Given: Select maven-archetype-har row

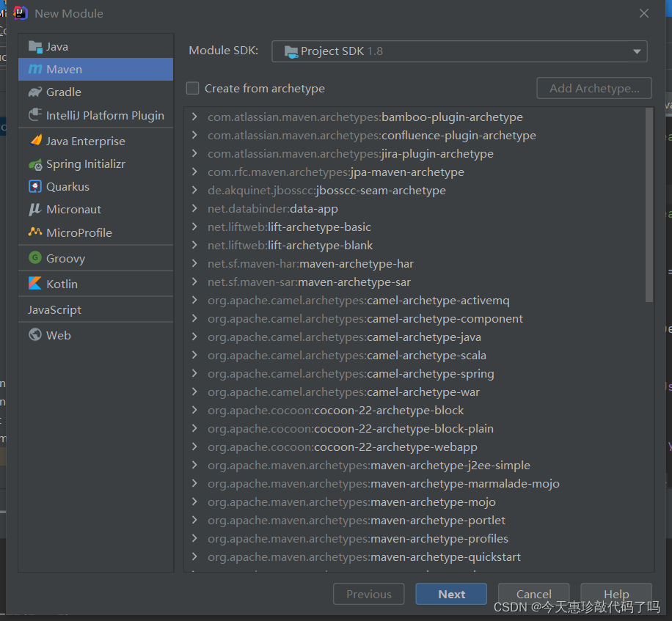Looking at the screenshot, I should coord(416,264).
